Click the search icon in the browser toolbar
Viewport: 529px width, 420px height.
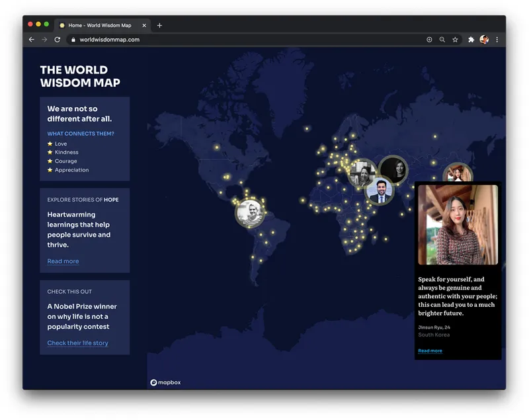442,39
